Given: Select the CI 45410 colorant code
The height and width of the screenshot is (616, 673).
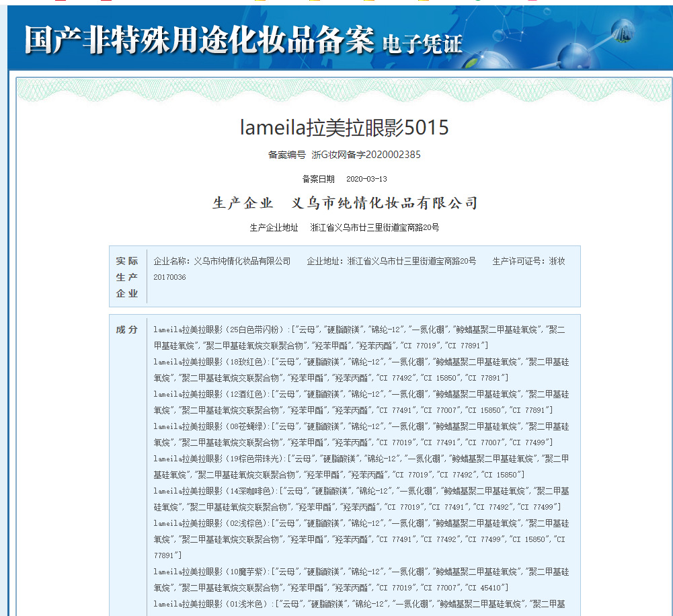Looking at the screenshot, I should 484,588.
